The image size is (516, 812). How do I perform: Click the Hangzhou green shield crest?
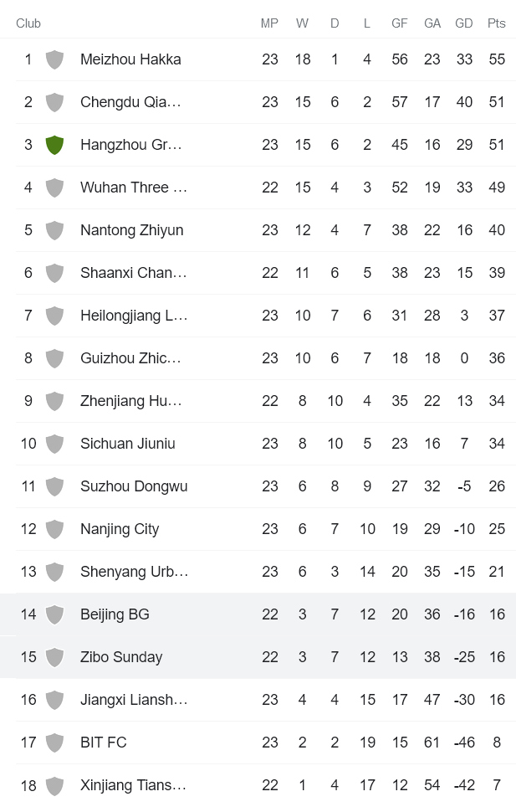54,145
